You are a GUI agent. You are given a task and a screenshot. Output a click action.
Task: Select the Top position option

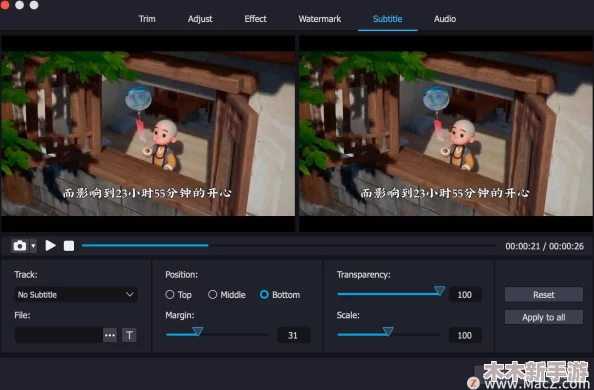178,294
